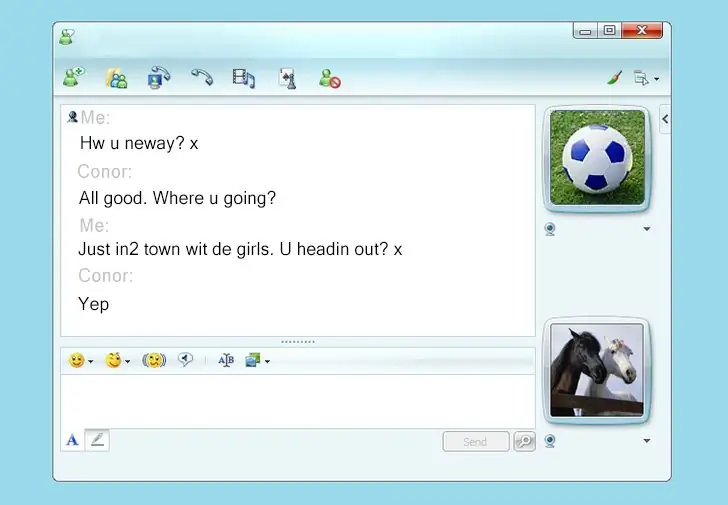Image resolution: width=728 pixels, height=505 pixels.
Task: Open the winks picker icon
Action: pos(113,360)
